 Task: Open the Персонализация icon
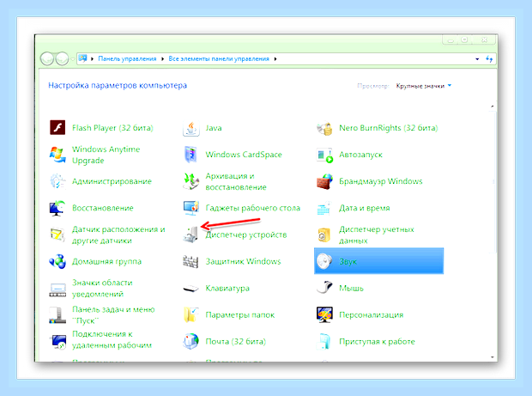pyautogui.click(x=324, y=315)
